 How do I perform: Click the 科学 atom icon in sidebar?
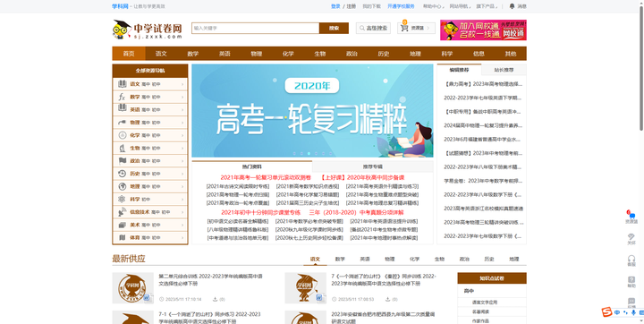[122, 199]
